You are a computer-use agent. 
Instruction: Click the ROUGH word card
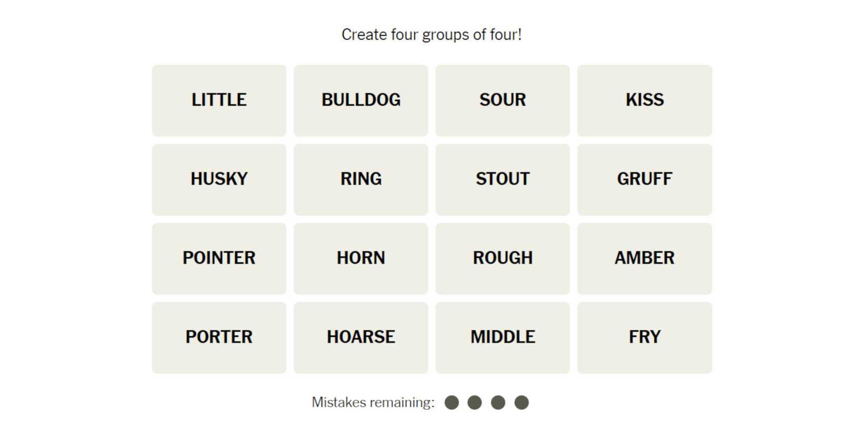click(502, 258)
